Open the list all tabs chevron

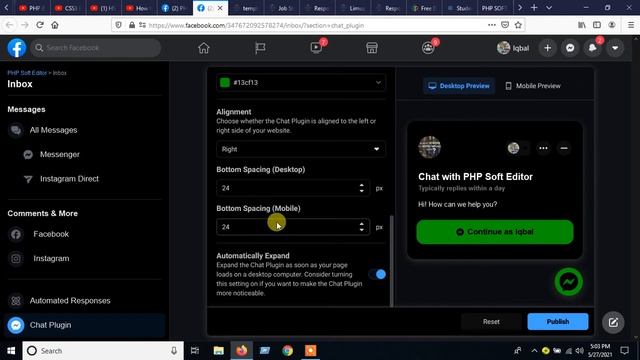[x=549, y=8]
